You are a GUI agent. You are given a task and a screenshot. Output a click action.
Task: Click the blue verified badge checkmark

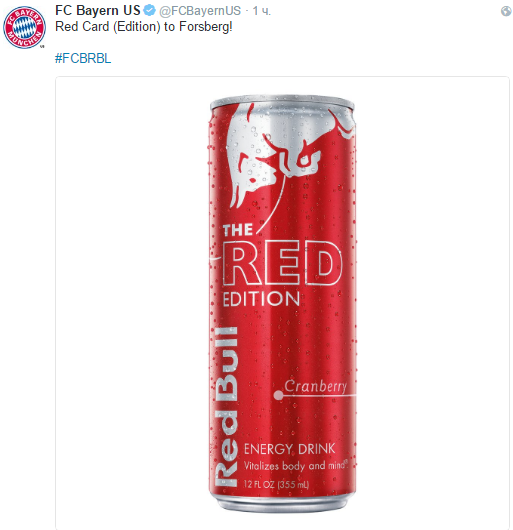point(149,10)
